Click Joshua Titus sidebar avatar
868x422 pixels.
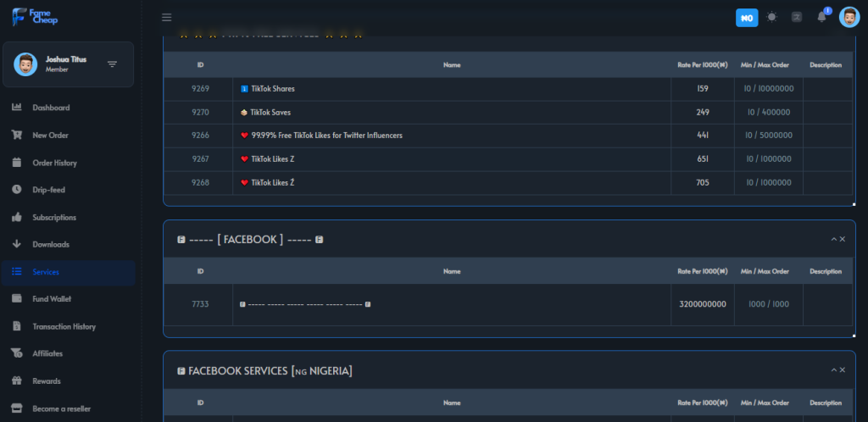[x=25, y=64]
